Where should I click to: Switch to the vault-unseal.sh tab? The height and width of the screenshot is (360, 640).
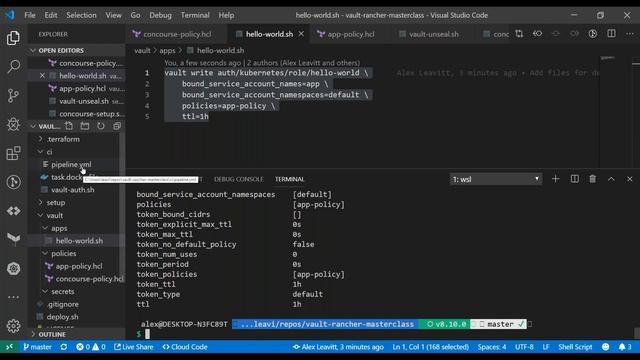click(433, 34)
